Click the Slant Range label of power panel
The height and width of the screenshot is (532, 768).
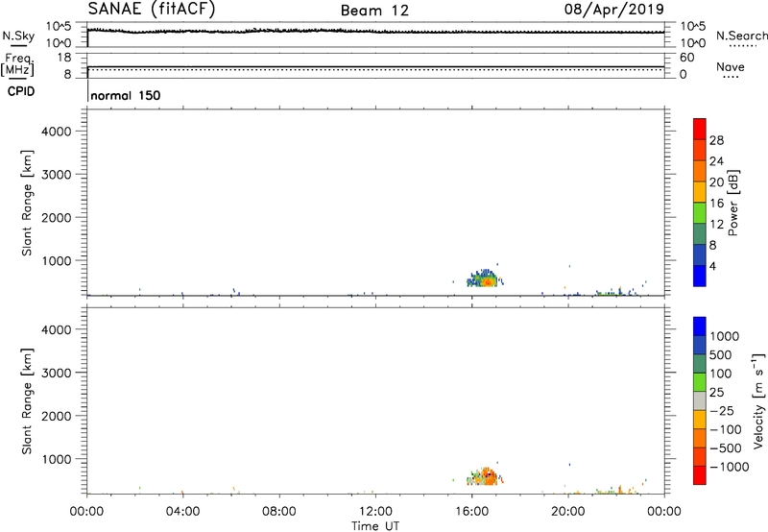(x=27, y=203)
